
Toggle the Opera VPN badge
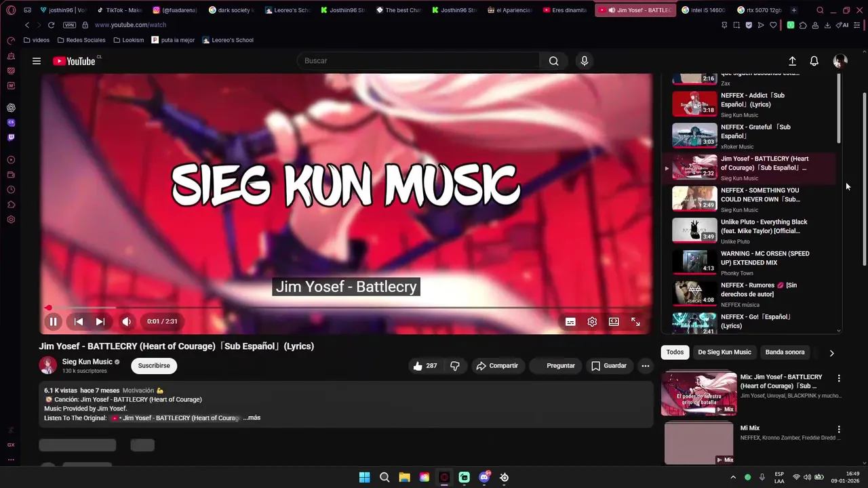pos(69,25)
